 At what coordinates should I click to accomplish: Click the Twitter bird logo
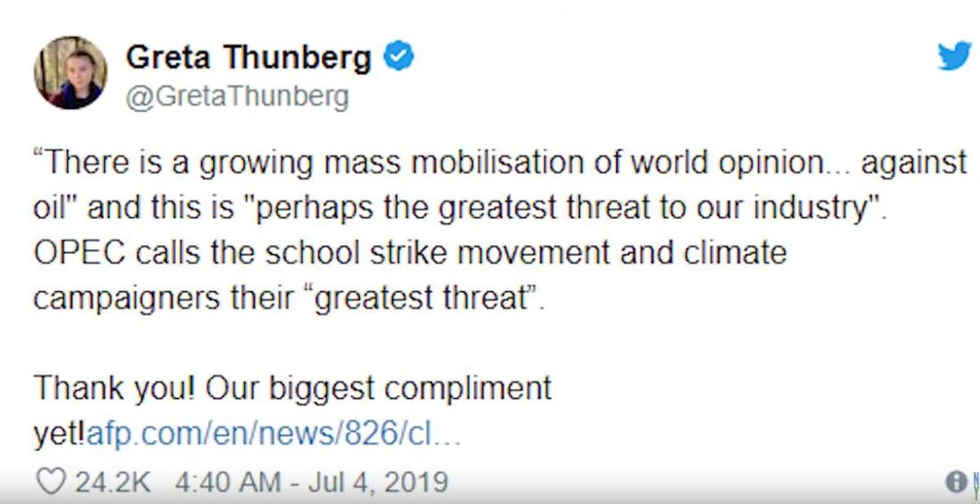[x=953, y=57]
